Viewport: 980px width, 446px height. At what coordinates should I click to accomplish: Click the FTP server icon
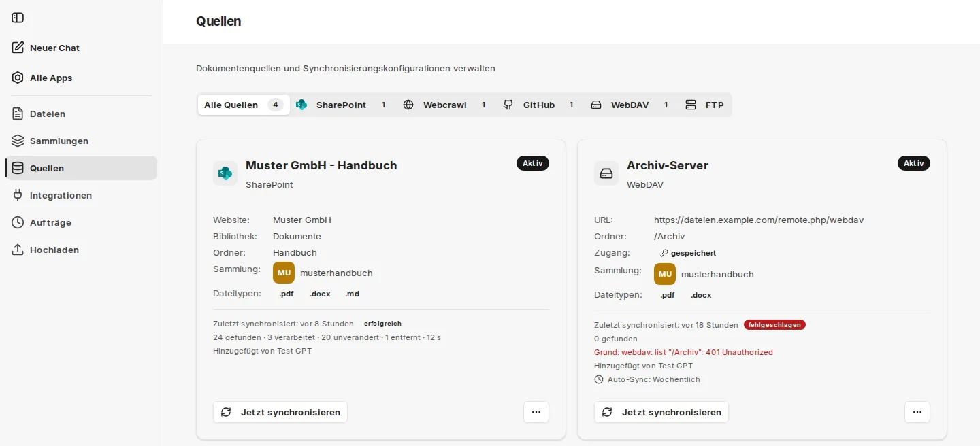pos(691,105)
